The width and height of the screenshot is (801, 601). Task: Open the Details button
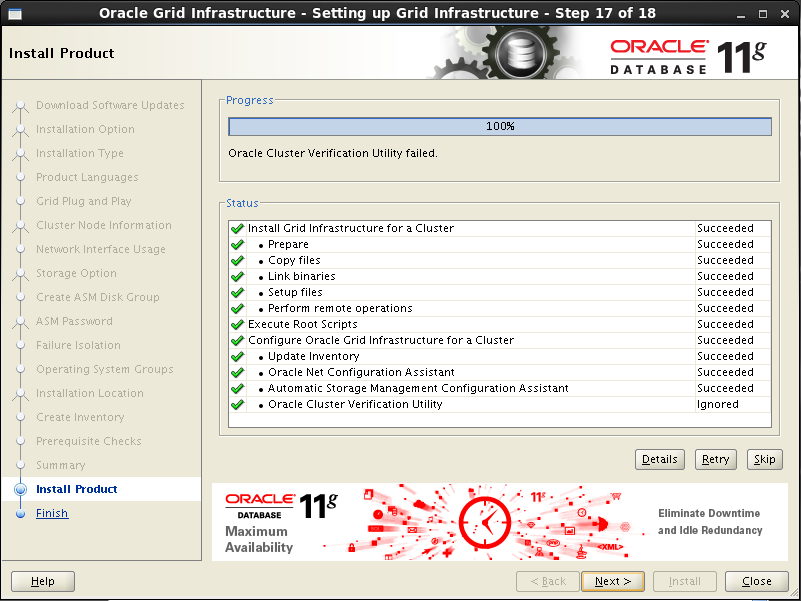click(x=659, y=459)
